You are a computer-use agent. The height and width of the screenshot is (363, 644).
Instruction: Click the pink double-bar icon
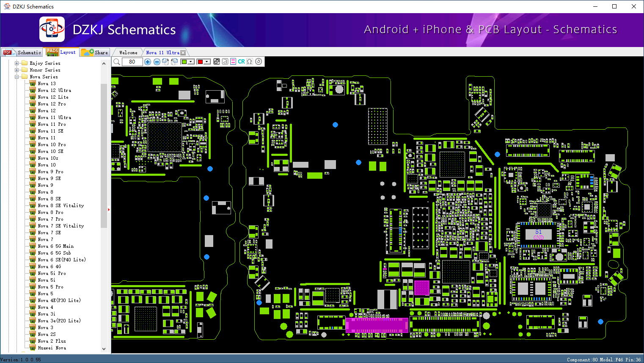pyautogui.click(x=233, y=61)
